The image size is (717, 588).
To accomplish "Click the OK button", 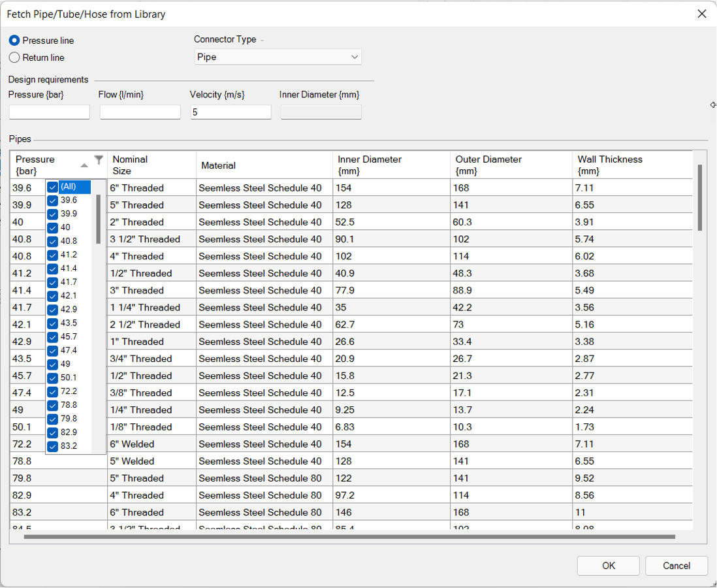I will 608,566.
